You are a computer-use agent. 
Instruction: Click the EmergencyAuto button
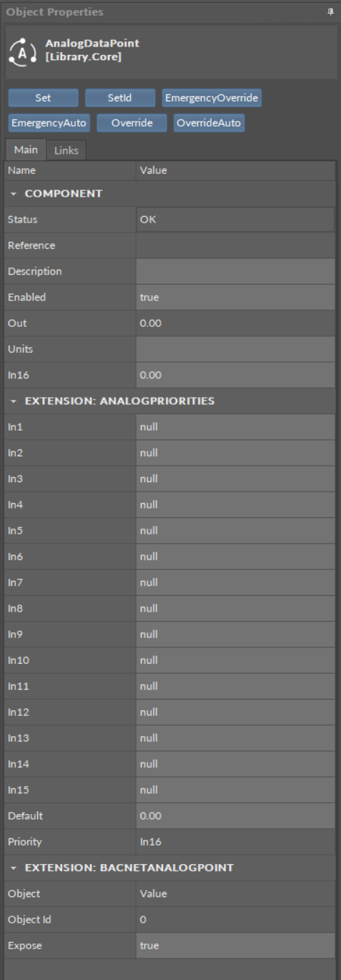click(x=49, y=123)
